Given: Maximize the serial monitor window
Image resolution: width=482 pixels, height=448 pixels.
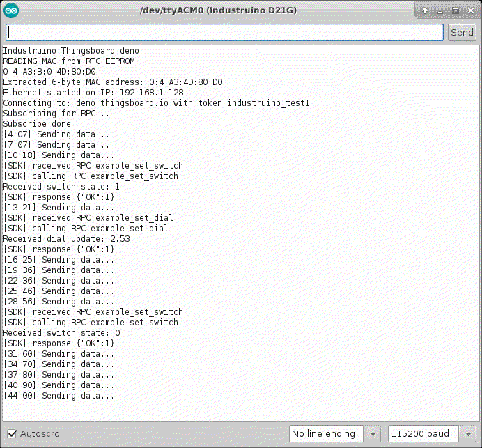Looking at the screenshot, I should [455, 10].
